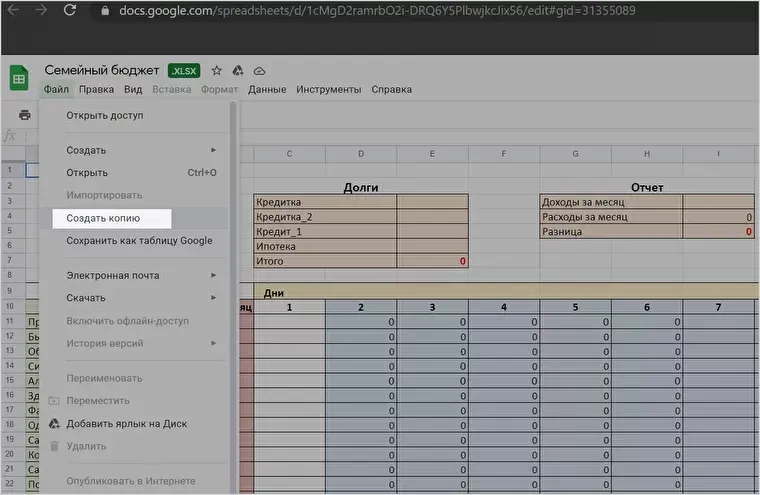
Task: Select column D header
Action: tap(361, 154)
